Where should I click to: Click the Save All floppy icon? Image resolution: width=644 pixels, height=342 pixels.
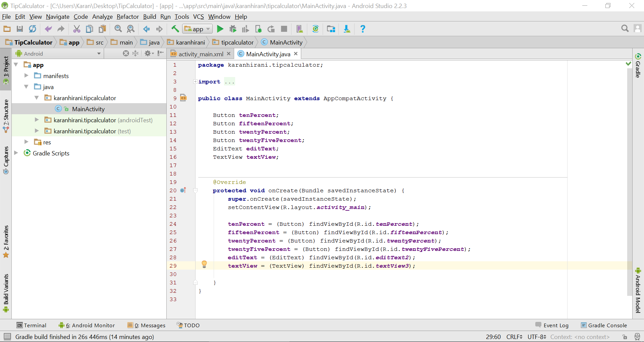click(x=20, y=29)
